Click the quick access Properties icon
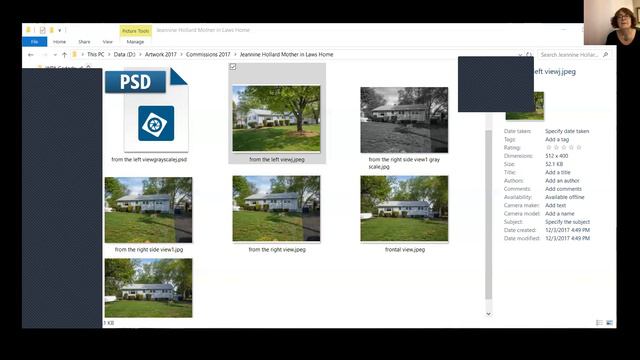This screenshot has height=360, width=640. pyautogui.click(x=42, y=30)
